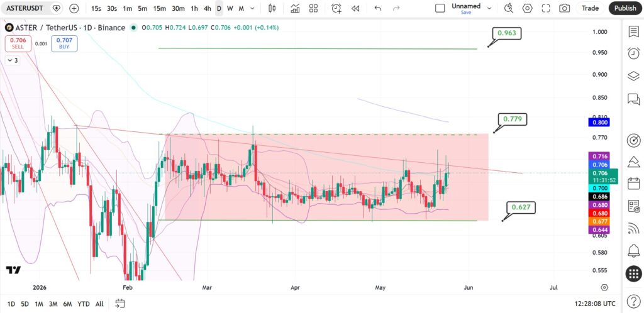
Task: Open indicator templates grid icon
Action: tap(313, 8)
